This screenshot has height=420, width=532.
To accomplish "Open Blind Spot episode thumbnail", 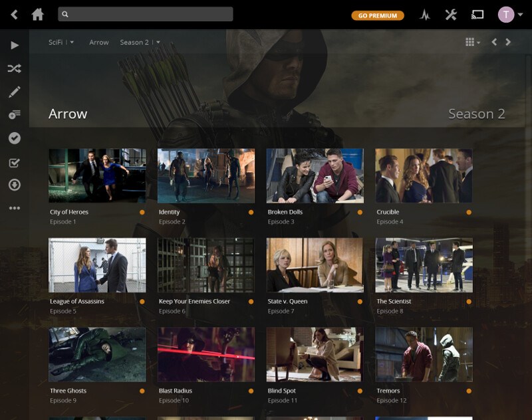I will [315, 355].
